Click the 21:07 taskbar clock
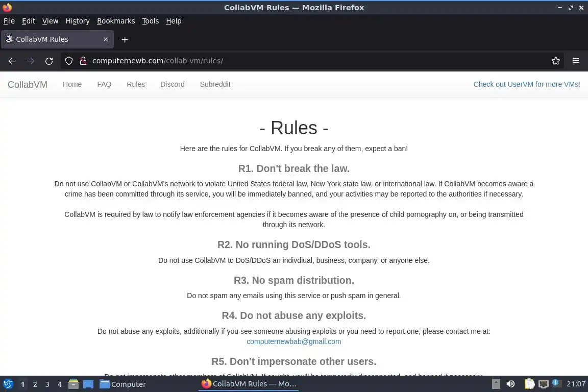 click(x=576, y=384)
